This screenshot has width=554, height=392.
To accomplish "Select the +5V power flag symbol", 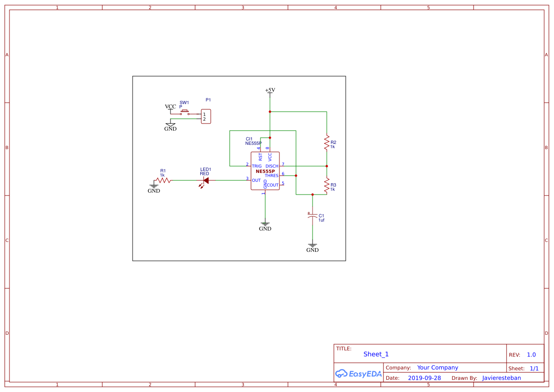I will [269, 90].
